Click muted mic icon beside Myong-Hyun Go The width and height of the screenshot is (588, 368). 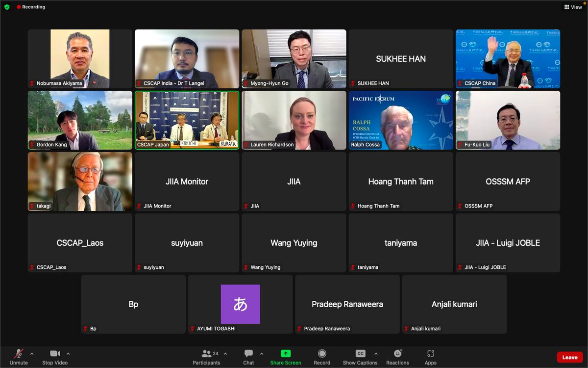click(x=246, y=83)
